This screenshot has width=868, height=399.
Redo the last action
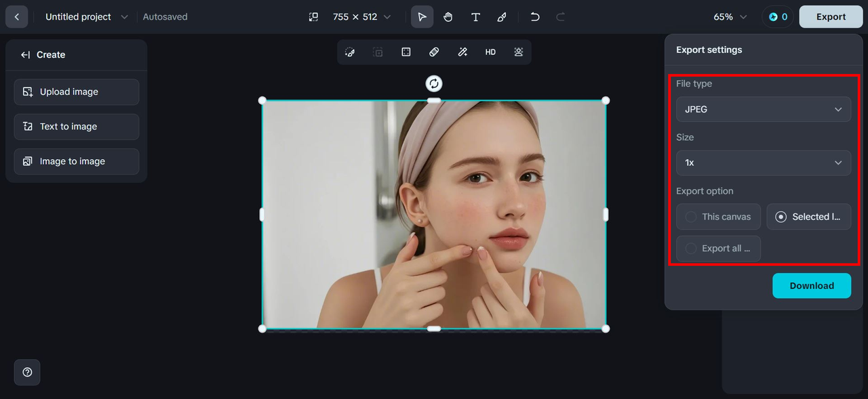click(561, 17)
